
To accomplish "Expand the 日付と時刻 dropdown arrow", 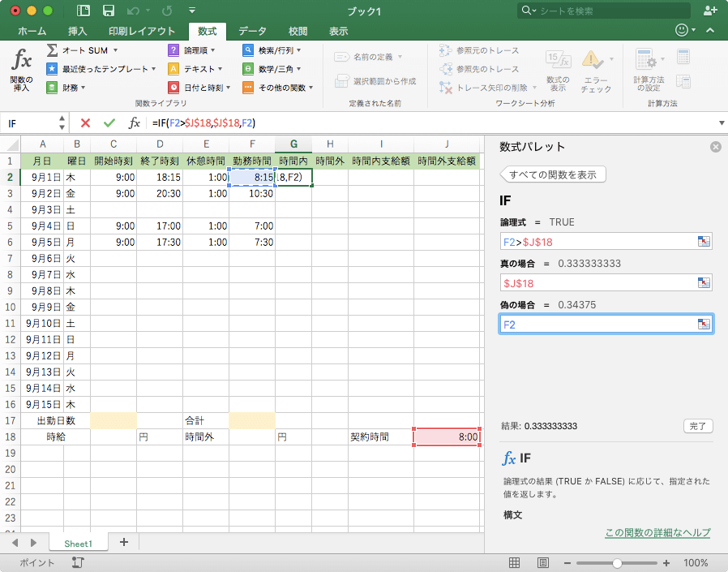I will point(229,88).
